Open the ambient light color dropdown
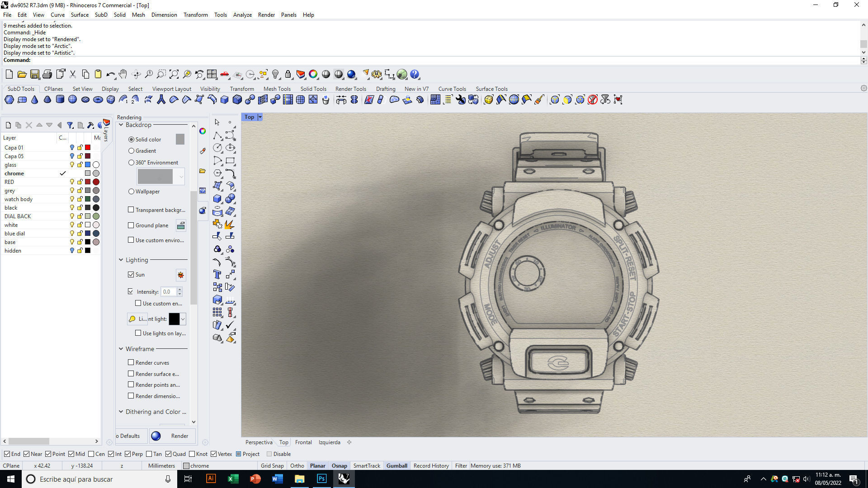 [x=183, y=319]
